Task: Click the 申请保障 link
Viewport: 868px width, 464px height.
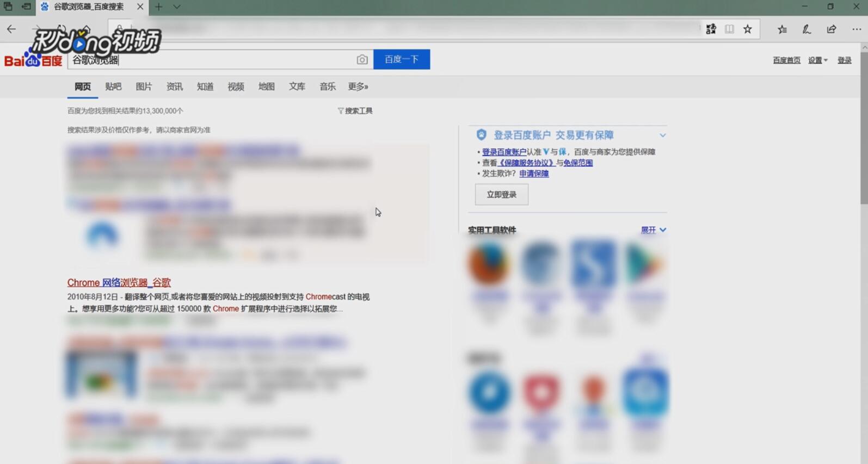Action: click(x=534, y=174)
